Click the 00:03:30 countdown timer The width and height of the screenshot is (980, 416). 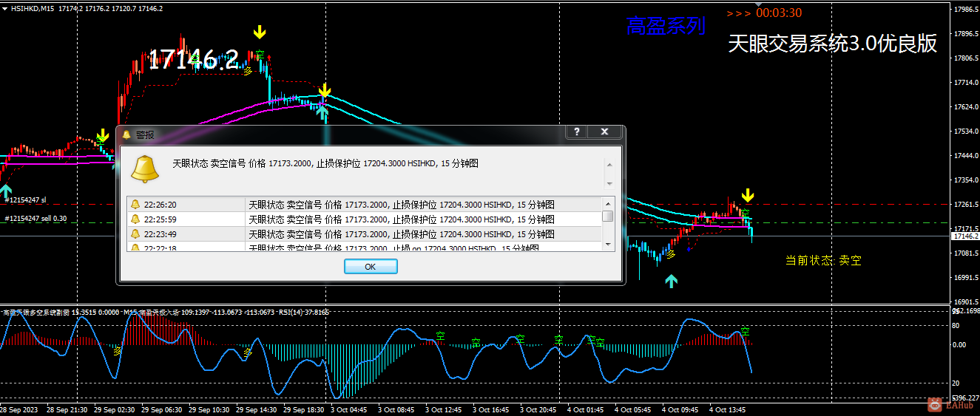point(779,13)
